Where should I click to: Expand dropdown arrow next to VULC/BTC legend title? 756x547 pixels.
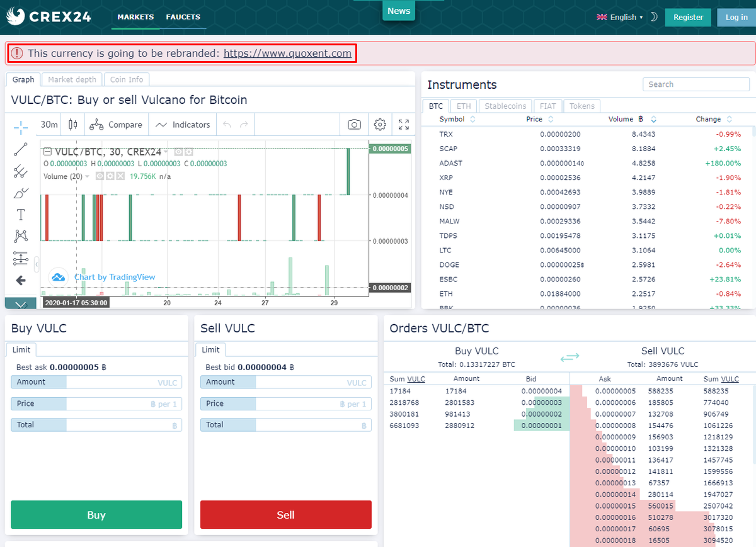click(166, 152)
